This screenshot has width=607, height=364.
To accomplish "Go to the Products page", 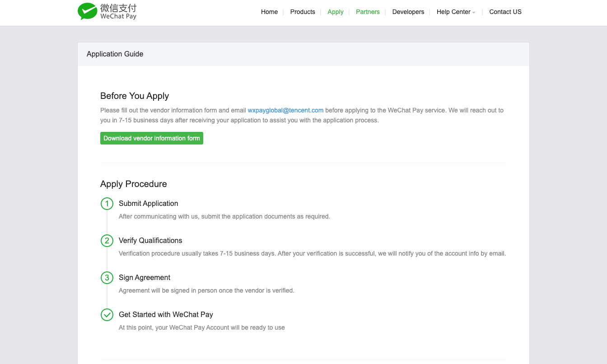I will coord(303,12).
